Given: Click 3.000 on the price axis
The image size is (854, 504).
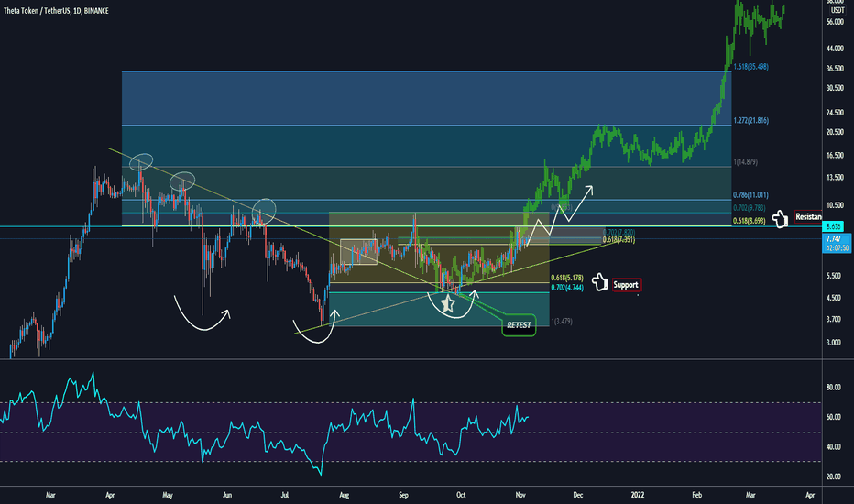Looking at the screenshot, I should coord(833,343).
